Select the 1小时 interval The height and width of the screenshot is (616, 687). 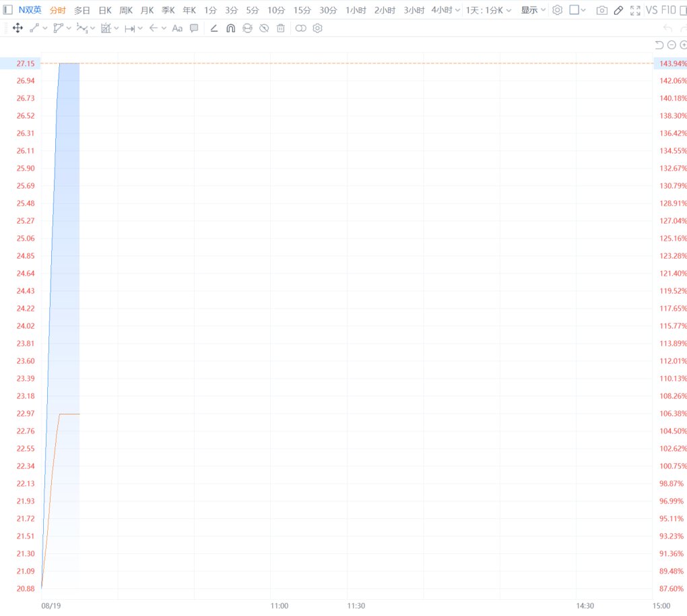click(x=356, y=10)
